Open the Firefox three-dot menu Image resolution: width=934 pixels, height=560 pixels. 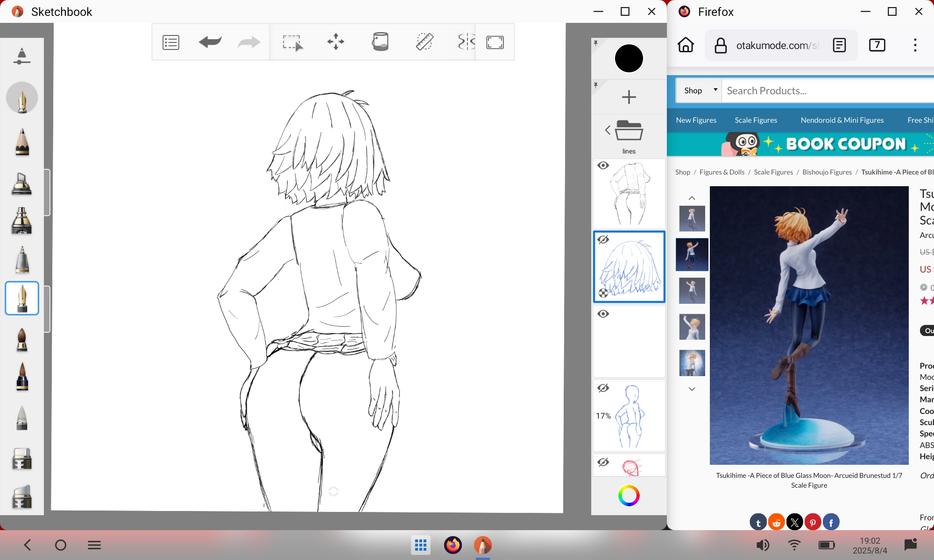915,45
